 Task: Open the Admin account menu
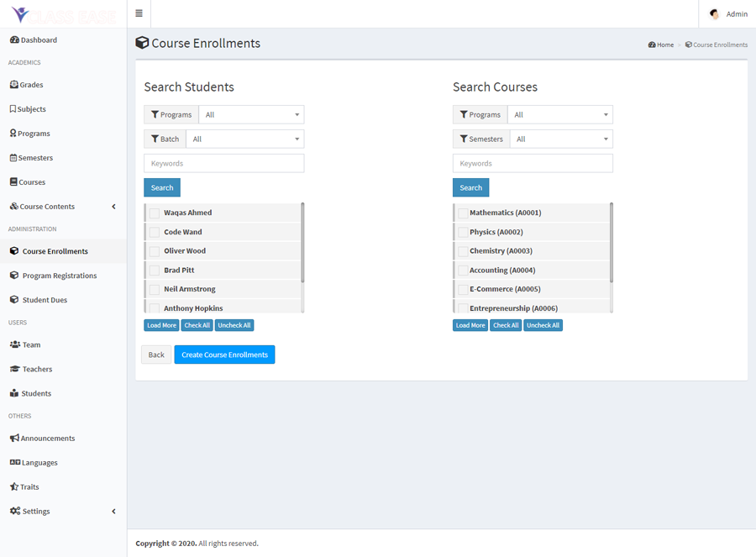point(728,13)
